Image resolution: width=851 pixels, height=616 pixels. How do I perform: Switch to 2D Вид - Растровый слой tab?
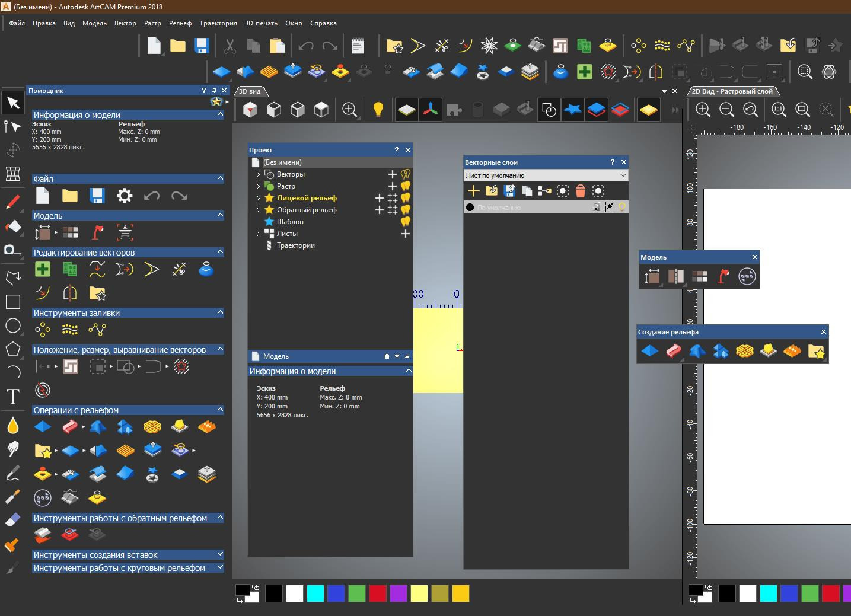click(733, 91)
